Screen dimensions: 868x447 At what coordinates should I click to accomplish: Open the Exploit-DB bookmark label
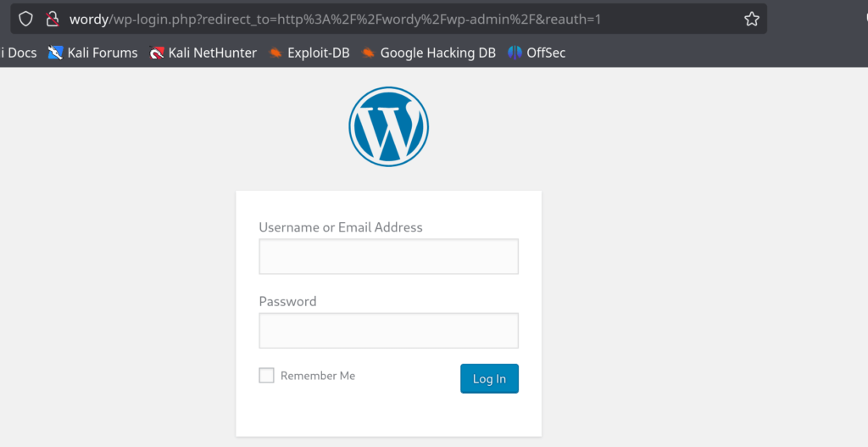click(x=319, y=53)
